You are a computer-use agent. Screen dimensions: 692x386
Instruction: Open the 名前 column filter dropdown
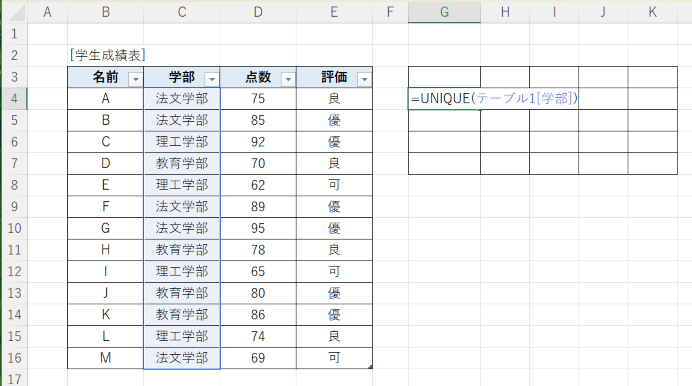pos(135,79)
